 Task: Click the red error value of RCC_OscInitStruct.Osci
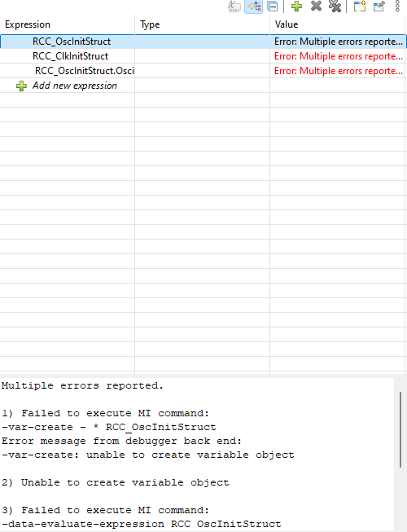[338, 71]
